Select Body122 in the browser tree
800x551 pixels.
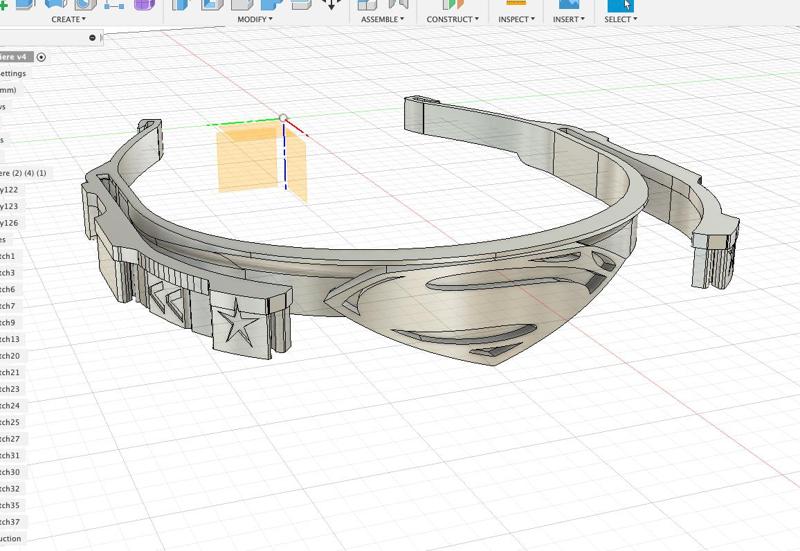point(9,189)
